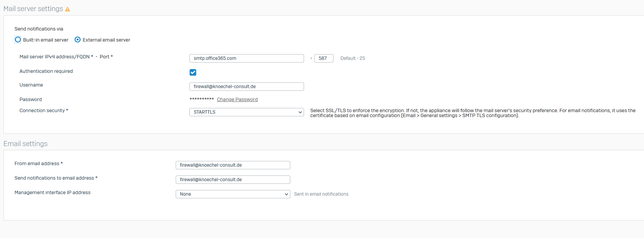The height and width of the screenshot is (238, 644).
Task: Open the Connection security STARTTLS dropdown
Action: (x=246, y=112)
